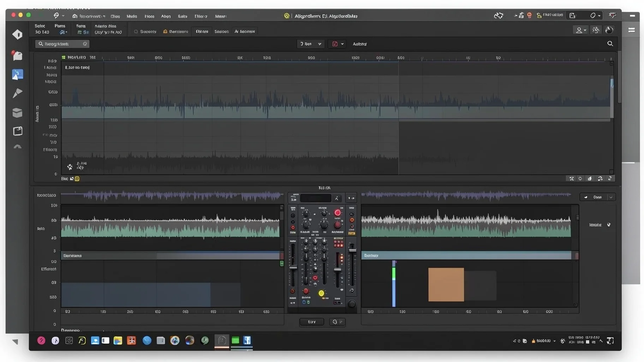Open the Malte menu
The height and width of the screenshot is (362, 644).
coord(132,16)
